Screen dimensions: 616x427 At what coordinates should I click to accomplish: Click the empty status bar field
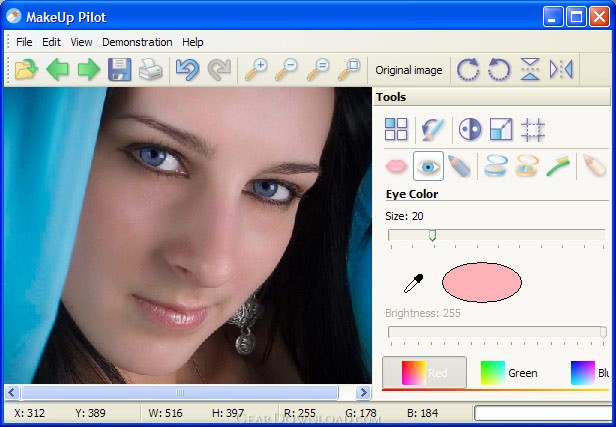tap(545, 413)
